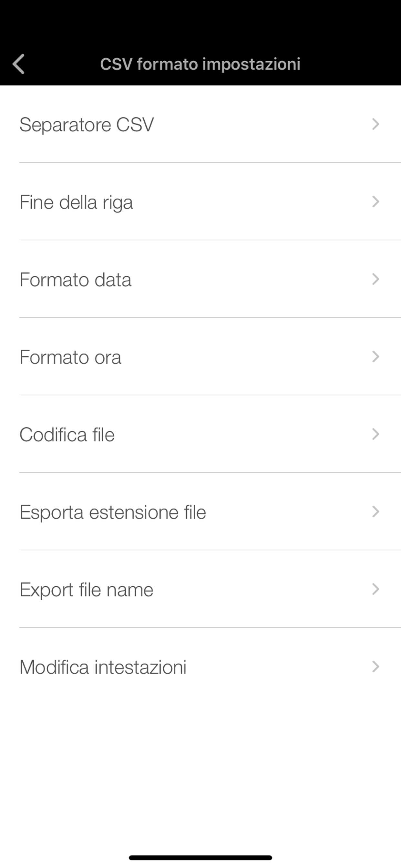This screenshot has width=401, height=868.
Task: Open Modifica intestazioni settings
Action: [103, 667]
